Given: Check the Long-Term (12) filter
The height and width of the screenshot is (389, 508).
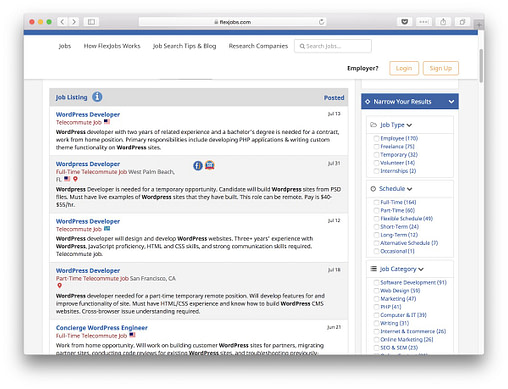Looking at the screenshot, I should (376, 235).
